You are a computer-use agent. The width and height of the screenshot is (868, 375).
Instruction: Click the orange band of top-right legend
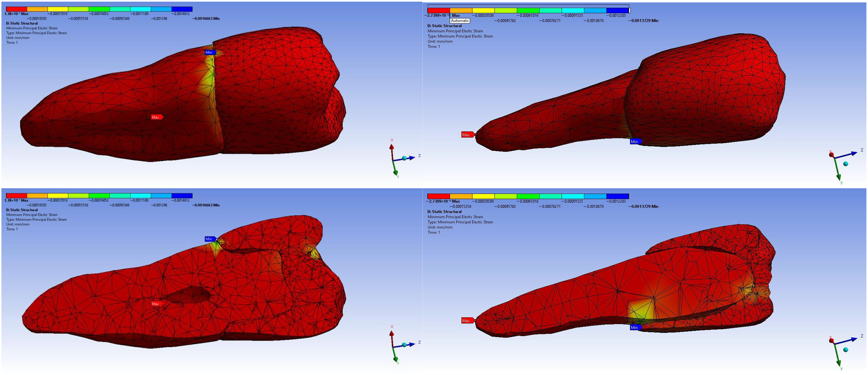(461, 11)
